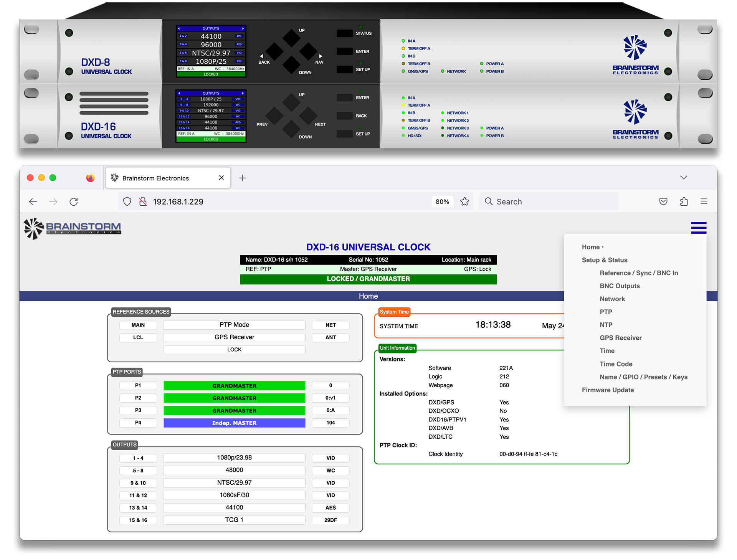Viewport: 737px width, 560px height.
Task: Select Home in the navigation menu
Action: [x=591, y=247]
